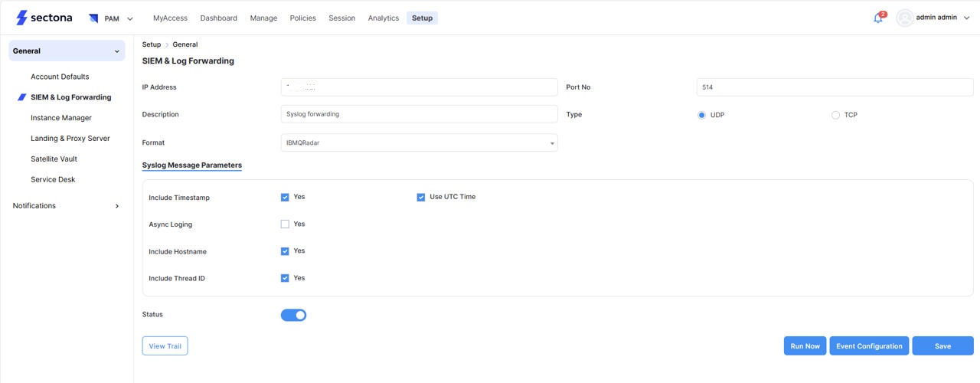Go to the Analytics menu

click(383, 18)
